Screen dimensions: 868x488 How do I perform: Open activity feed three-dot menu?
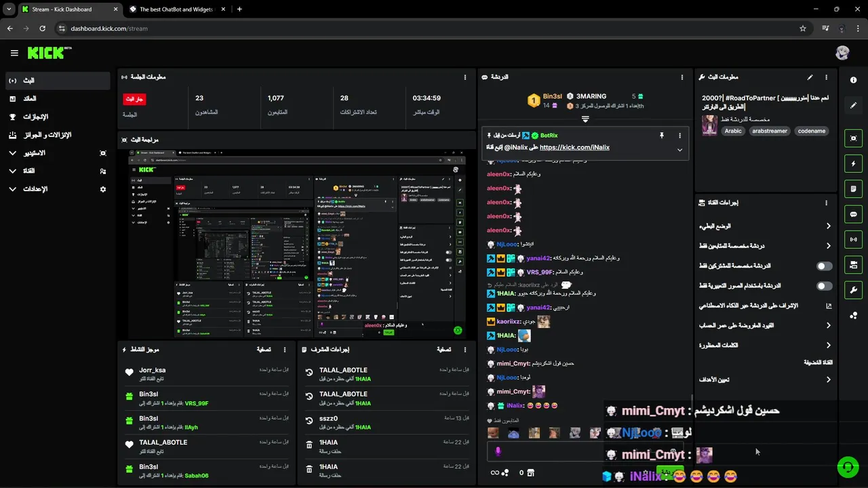point(285,350)
